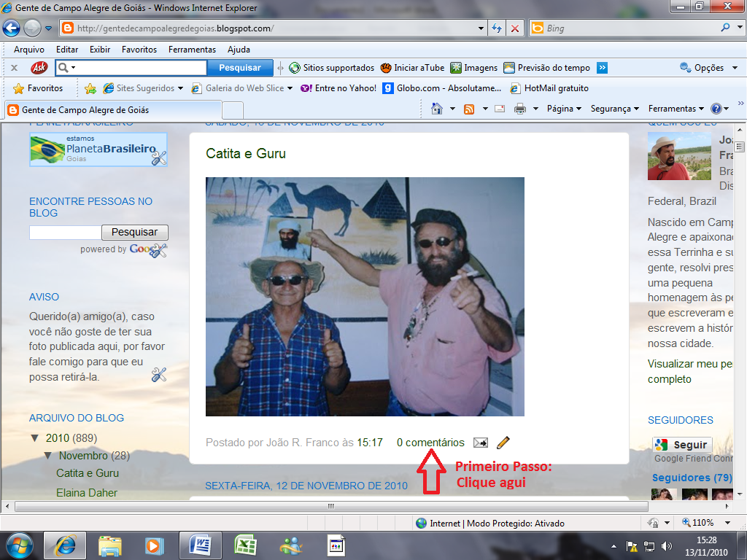Click the email post envelope icon
Viewport: 747px width, 560px height.
[x=481, y=443]
